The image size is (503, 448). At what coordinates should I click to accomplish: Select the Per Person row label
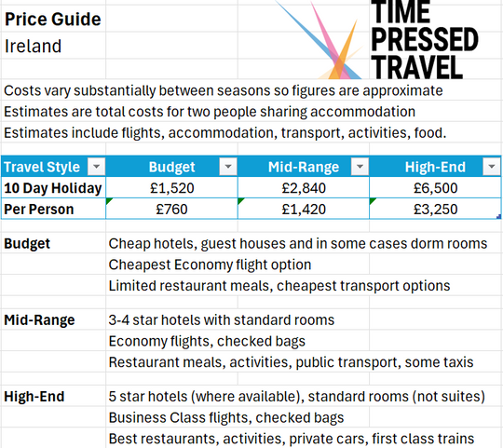pos(53,209)
